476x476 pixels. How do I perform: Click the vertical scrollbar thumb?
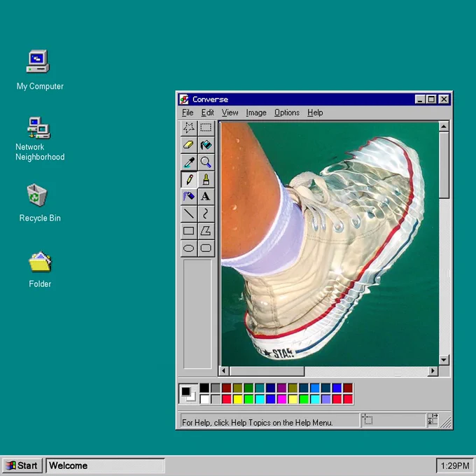pyautogui.click(x=444, y=164)
